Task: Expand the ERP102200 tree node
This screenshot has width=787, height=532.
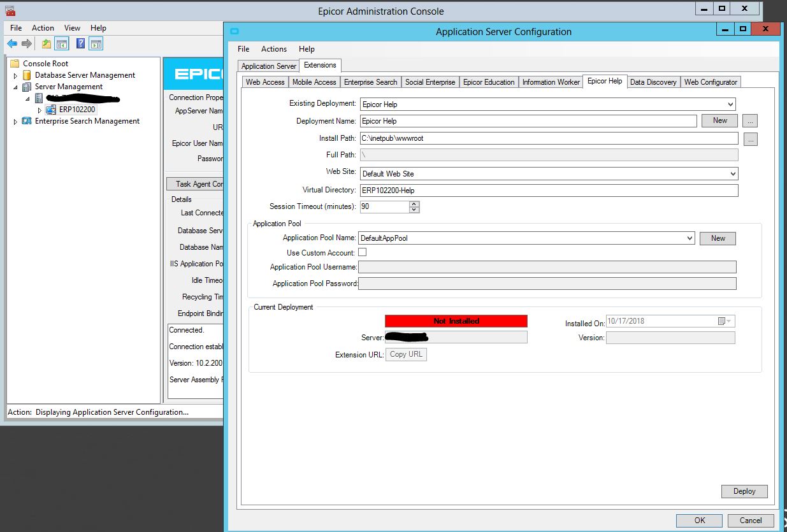Action: 40,110
